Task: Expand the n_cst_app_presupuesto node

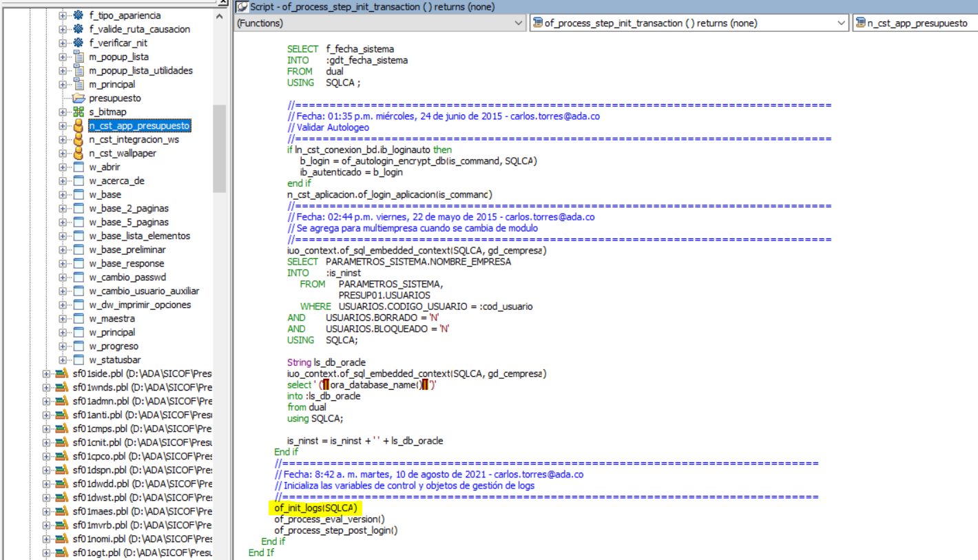Action: click(x=63, y=125)
